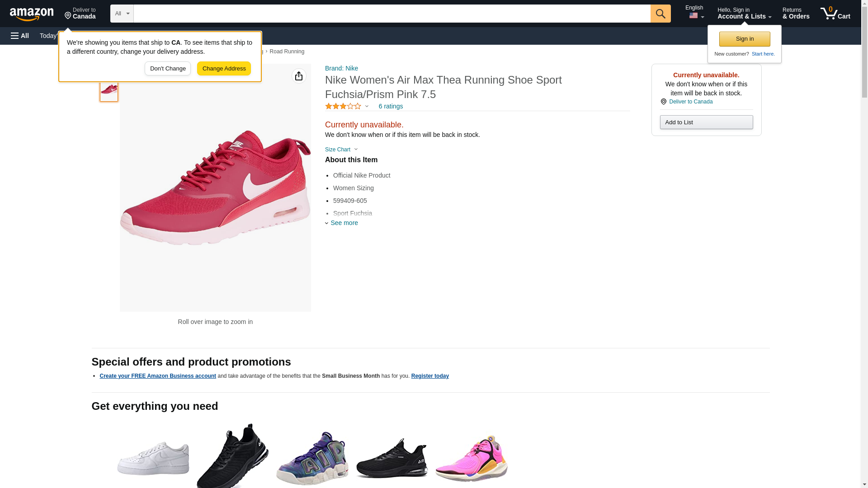
Task: Click the US flag language selector
Action: (x=695, y=16)
